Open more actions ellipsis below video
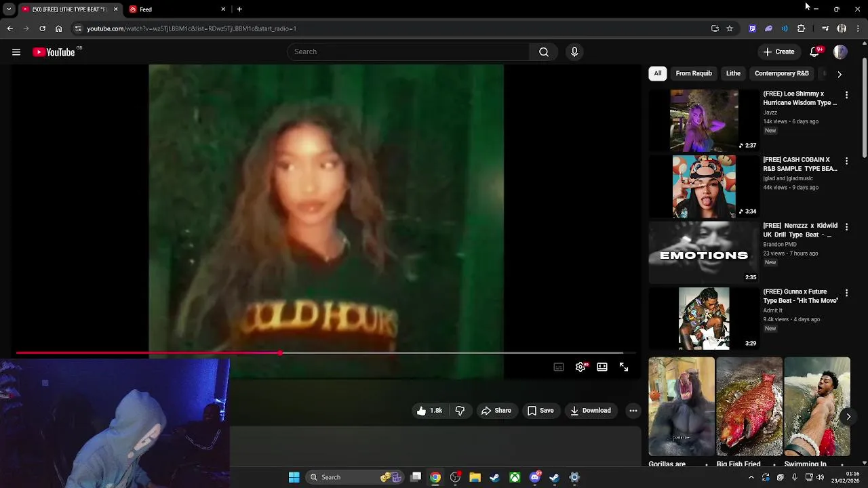Screen dimensions: 868x488 click(x=633, y=411)
